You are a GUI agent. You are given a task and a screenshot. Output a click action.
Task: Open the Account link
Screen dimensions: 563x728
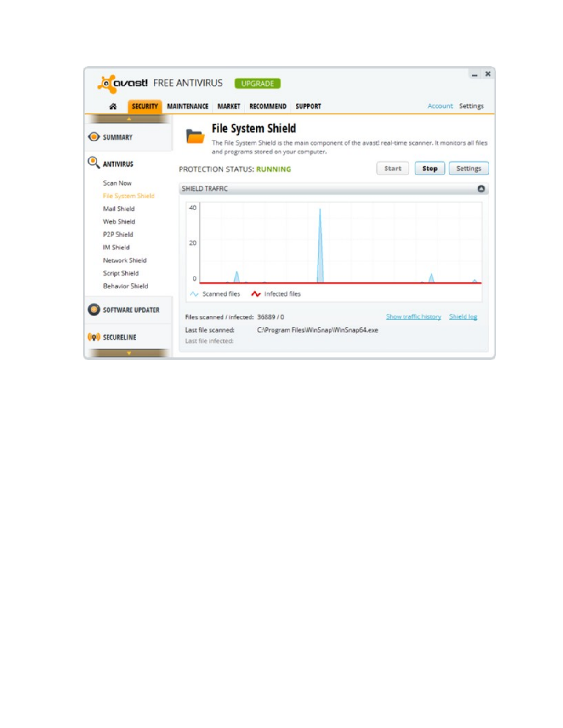[440, 106]
